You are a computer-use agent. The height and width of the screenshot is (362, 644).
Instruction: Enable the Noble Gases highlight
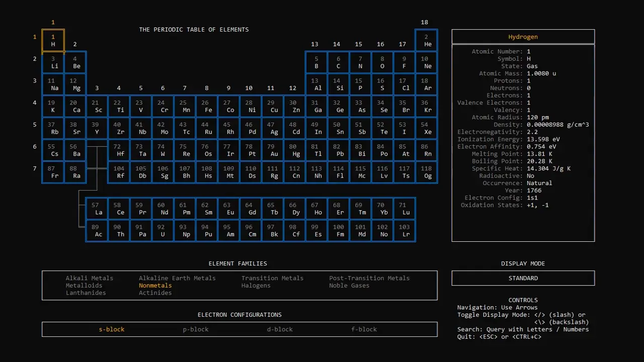coord(349,285)
